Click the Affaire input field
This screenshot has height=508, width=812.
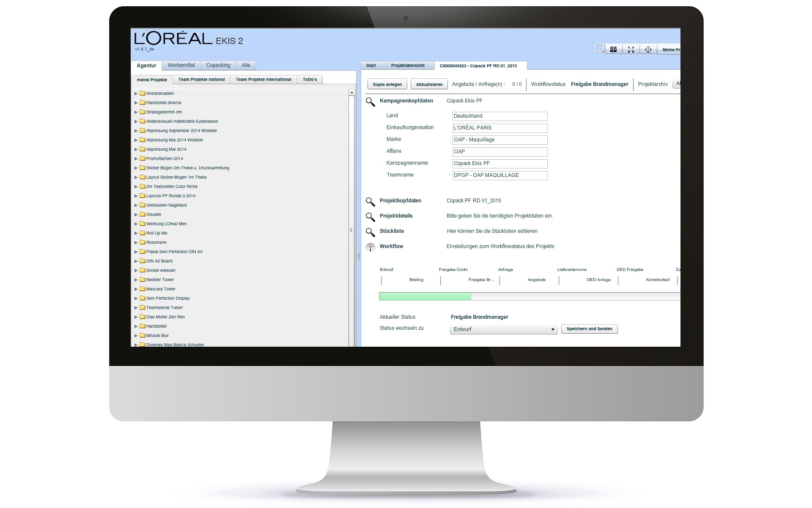point(500,152)
